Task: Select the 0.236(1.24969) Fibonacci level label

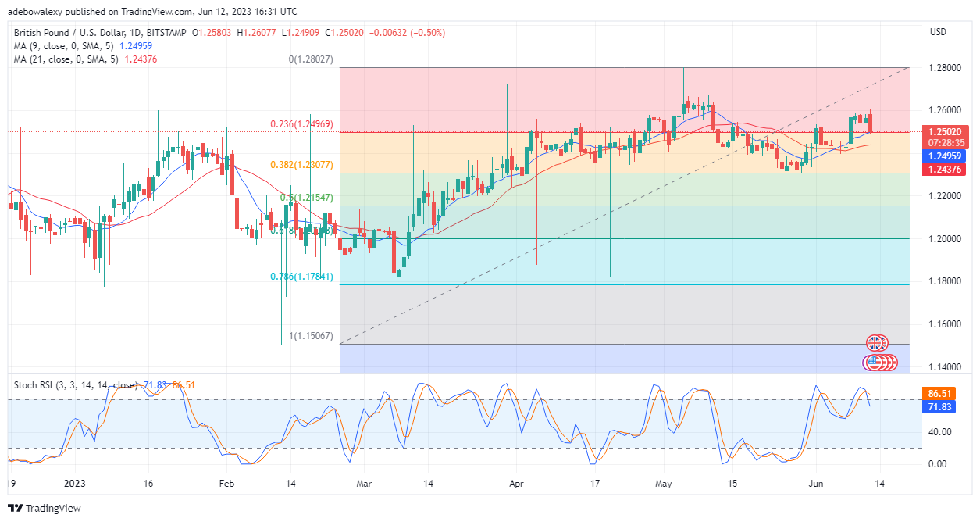Action: 303,123
